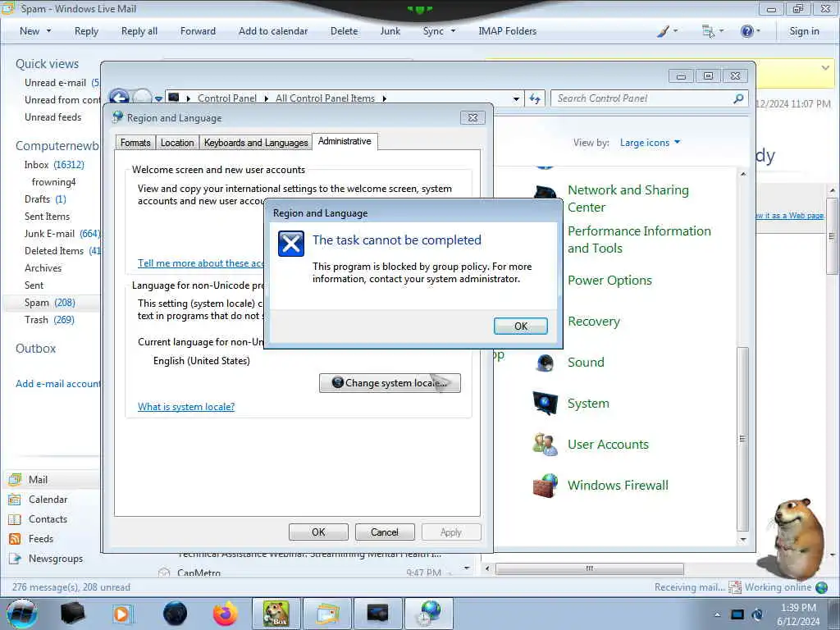Open the Archives folder

tap(43, 268)
